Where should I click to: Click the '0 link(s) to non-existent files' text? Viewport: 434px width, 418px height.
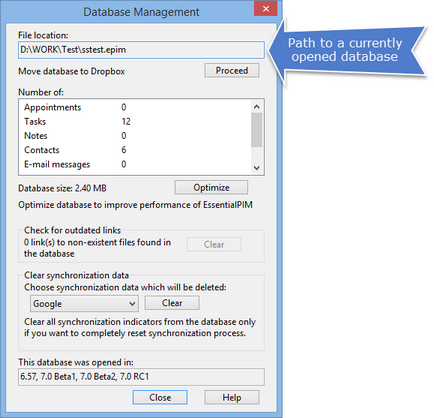tap(97, 248)
